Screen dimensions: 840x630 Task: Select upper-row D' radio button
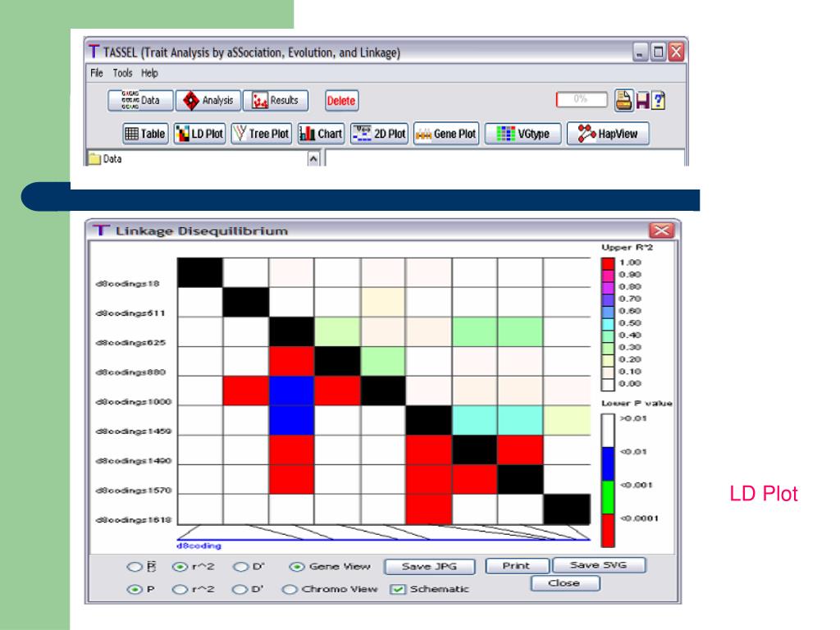tap(241, 567)
